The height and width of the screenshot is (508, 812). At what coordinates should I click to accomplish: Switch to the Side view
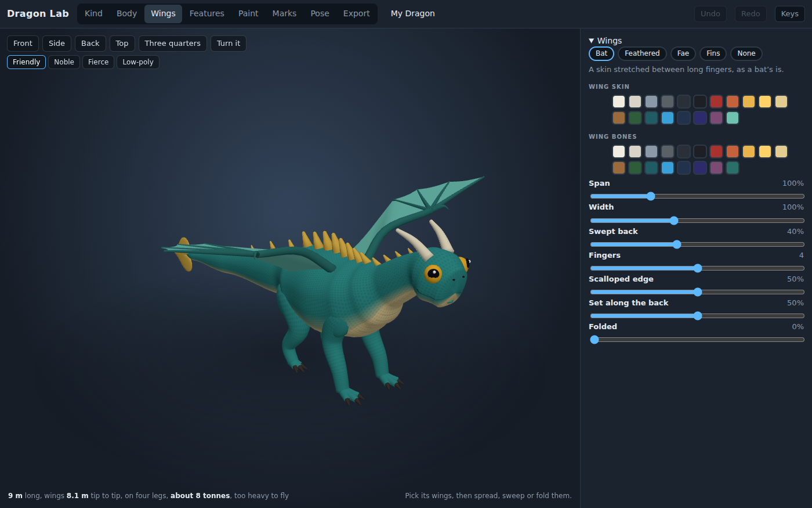click(x=57, y=44)
